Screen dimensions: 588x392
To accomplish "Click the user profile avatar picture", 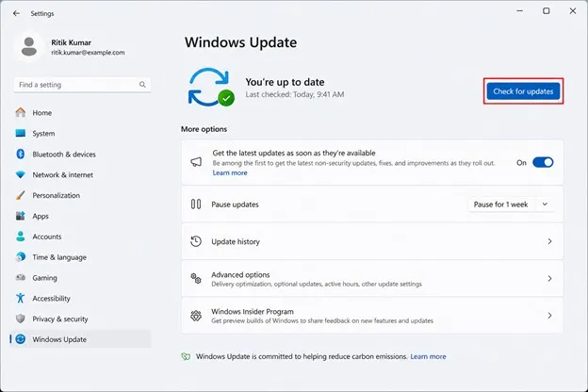I will click(29, 47).
